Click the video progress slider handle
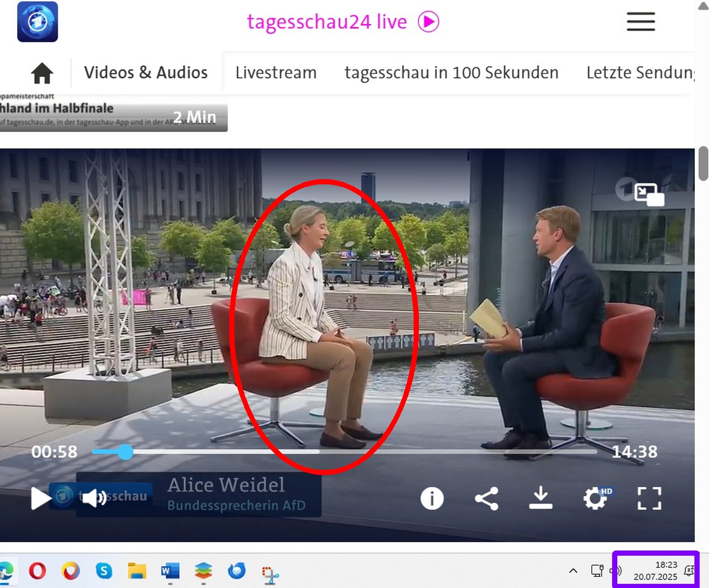 [x=125, y=452]
